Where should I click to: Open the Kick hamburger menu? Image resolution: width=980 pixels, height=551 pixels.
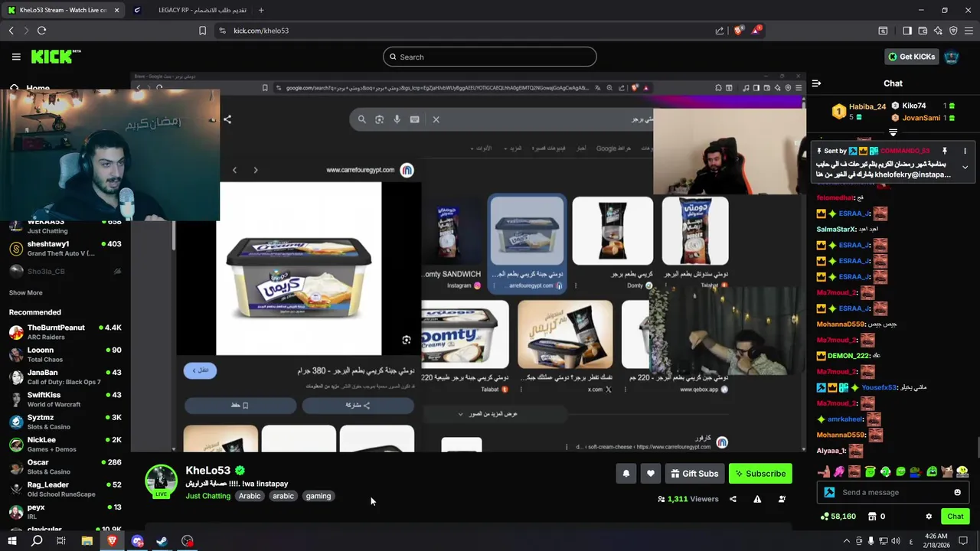(16, 57)
